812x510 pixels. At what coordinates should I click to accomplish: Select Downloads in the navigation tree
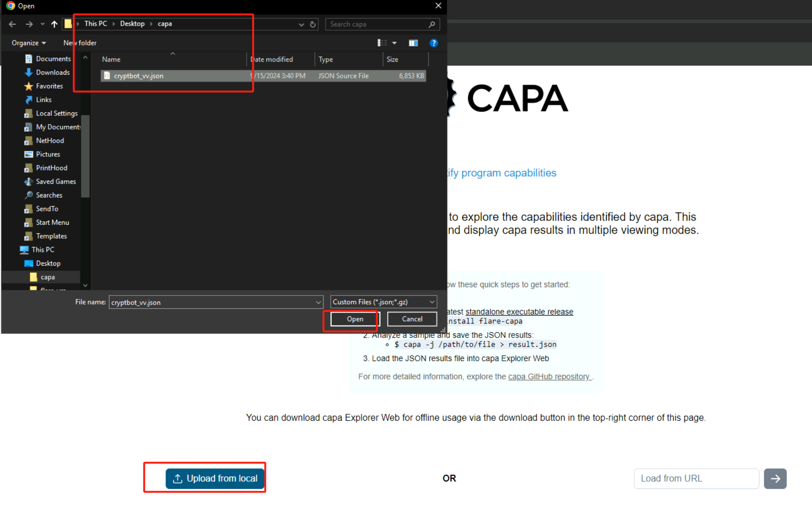53,73
